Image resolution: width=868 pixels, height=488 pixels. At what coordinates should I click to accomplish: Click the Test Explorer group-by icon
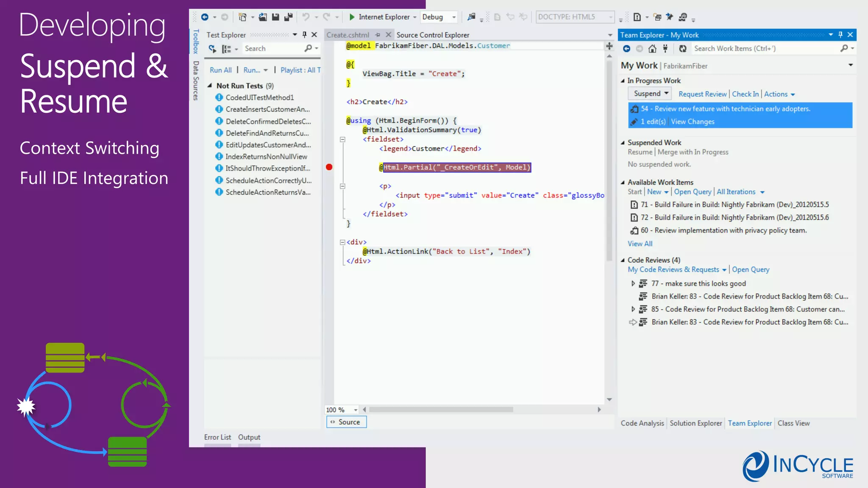point(227,49)
